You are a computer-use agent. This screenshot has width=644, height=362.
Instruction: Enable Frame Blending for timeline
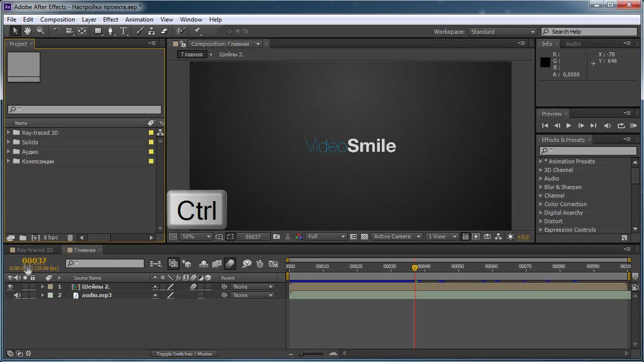tap(217, 263)
